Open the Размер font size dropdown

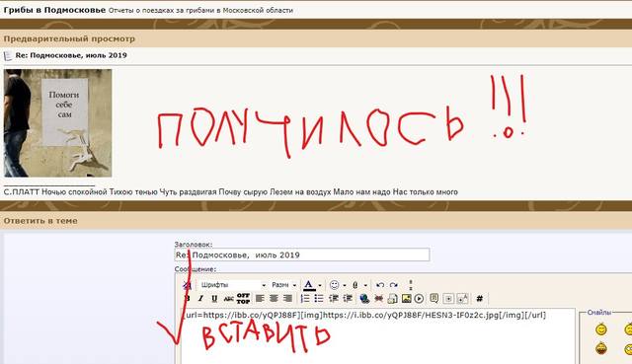283,285
